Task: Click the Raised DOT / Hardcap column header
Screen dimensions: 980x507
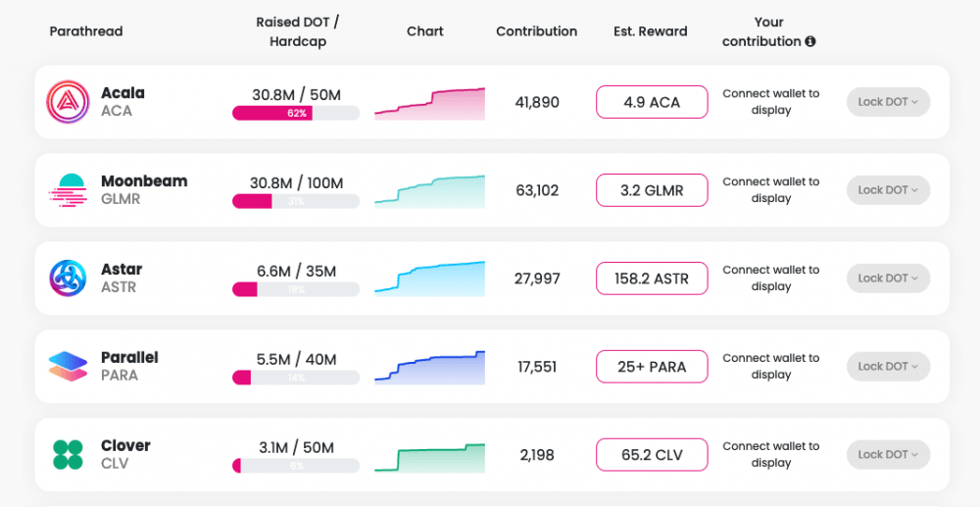Action: click(x=298, y=32)
